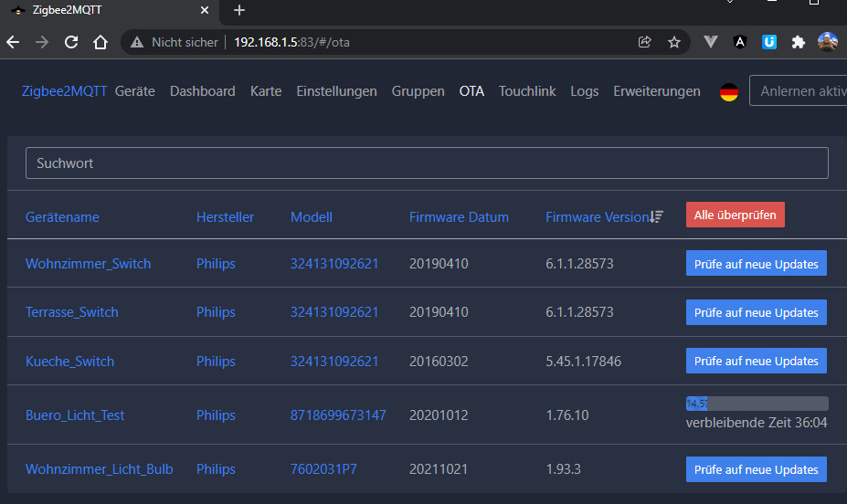Open the Logs page
This screenshot has height=504, width=847.
(585, 91)
